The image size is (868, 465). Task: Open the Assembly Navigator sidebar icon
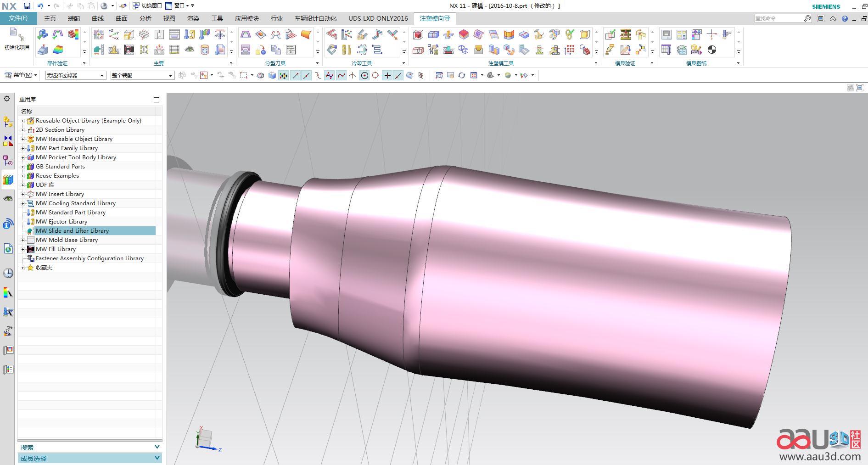(8, 122)
